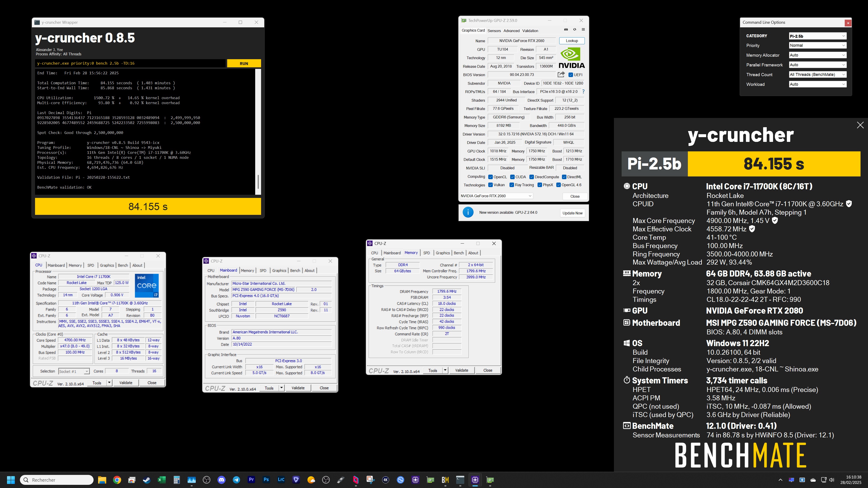Open the Windows Start menu
The image size is (868, 488).
11,480
